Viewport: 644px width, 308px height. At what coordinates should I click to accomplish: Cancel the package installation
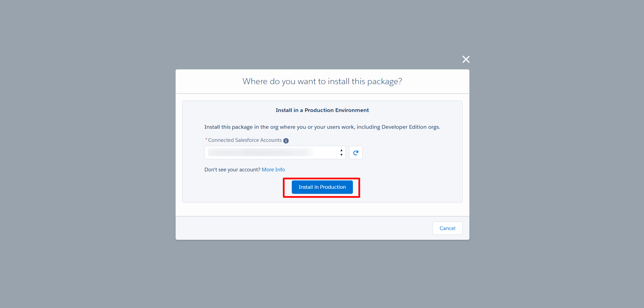pos(447,228)
